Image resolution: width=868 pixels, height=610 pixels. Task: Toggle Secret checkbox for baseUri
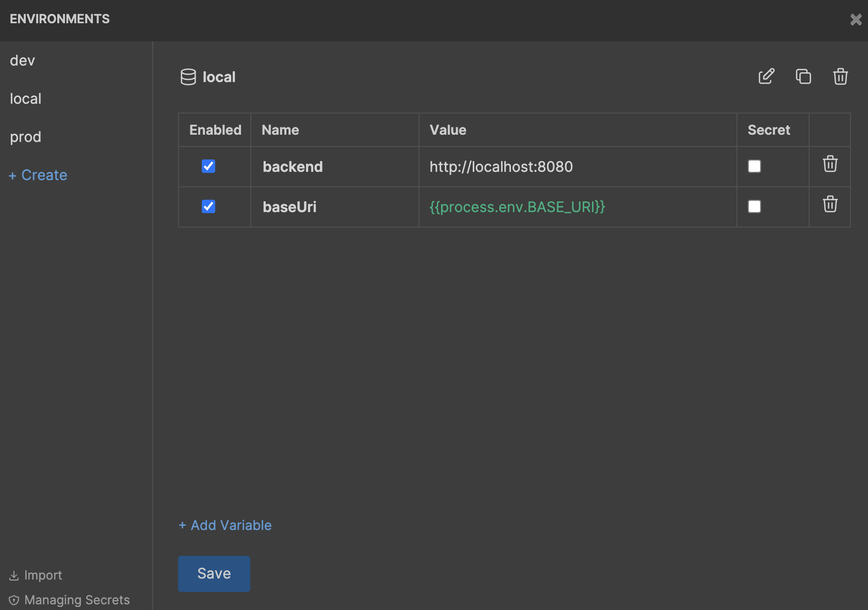tap(754, 206)
